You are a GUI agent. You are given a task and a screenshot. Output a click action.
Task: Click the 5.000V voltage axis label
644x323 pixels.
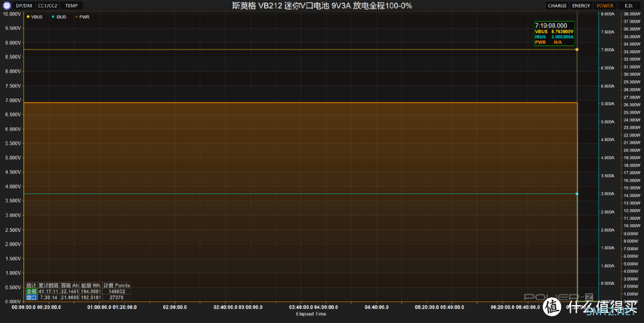point(13,157)
